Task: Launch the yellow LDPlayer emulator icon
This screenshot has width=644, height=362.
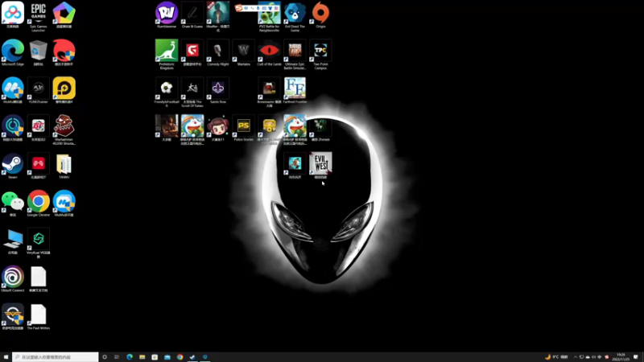Action: 64,88
